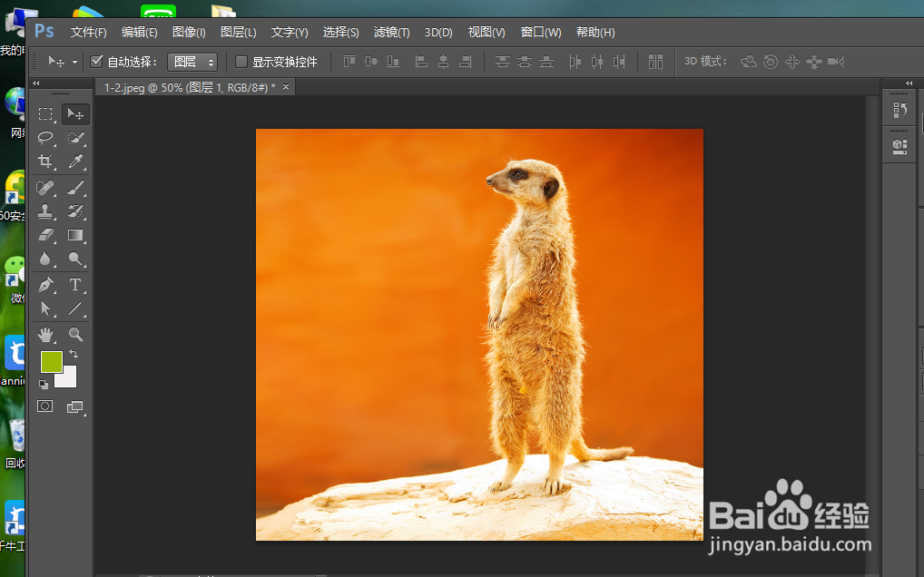Click the 3D Rotate mode icon
The width and height of the screenshot is (924, 577).
point(749,61)
